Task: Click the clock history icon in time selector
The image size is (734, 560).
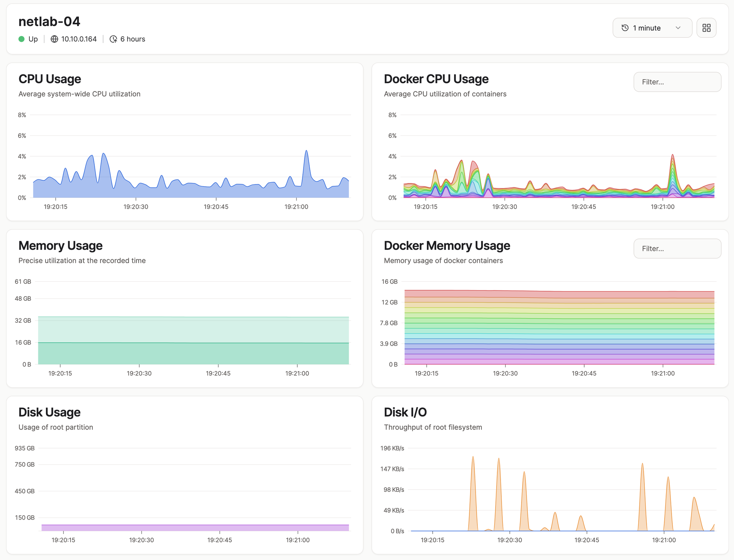Action: pos(625,28)
